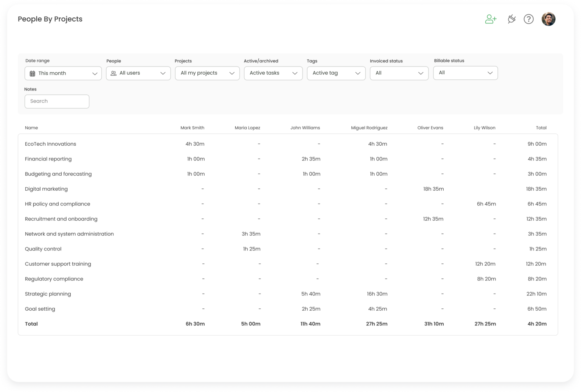Viewport: 581px width, 392px height.
Task: Open the Active tasks dropdown
Action: [x=273, y=73]
